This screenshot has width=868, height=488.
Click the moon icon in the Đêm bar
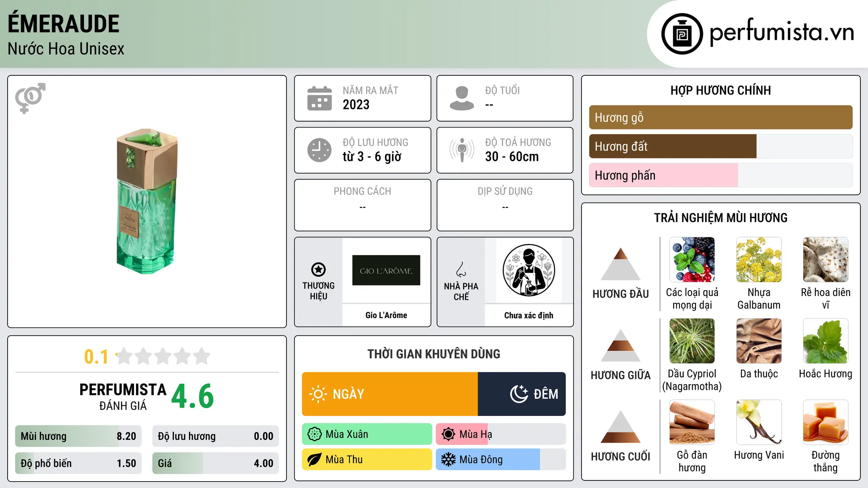[519, 394]
